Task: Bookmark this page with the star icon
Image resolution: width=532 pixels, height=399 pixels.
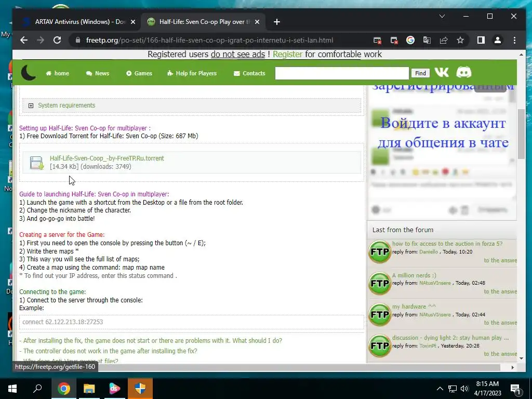Action: point(460,40)
